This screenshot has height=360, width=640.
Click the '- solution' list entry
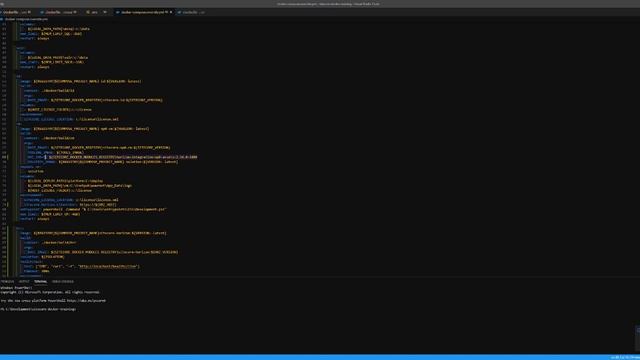[34, 171]
